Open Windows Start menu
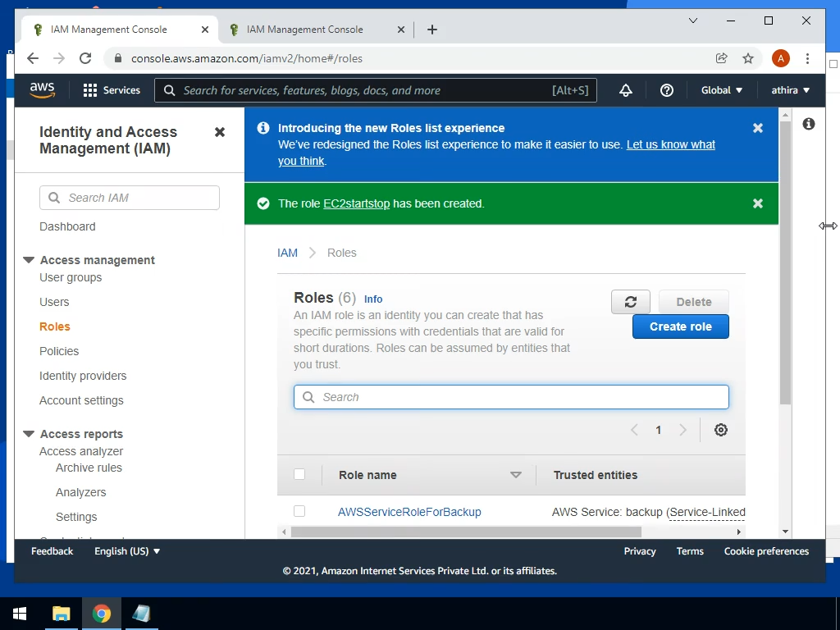840x630 pixels. pos(20,614)
